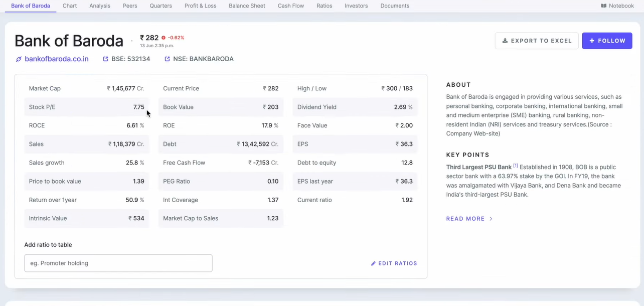Select the Bank of Baroda tab
The width and height of the screenshot is (644, 306).
coord(31,6)
